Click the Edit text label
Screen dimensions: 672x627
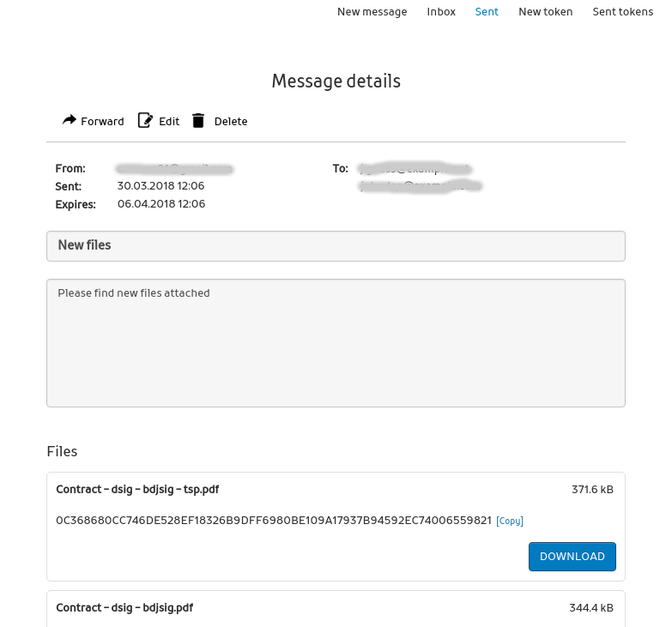[169, 122]
